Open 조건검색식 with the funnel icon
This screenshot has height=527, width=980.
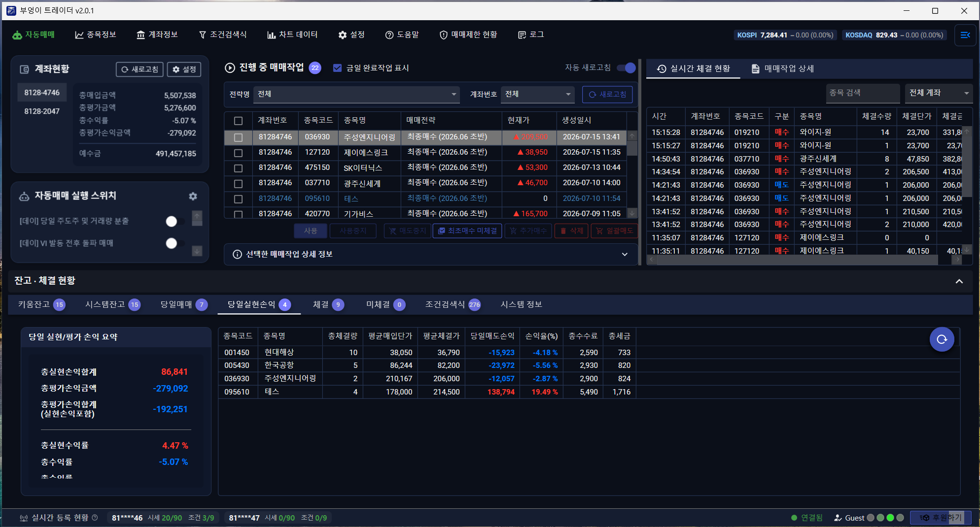point(222,34)
